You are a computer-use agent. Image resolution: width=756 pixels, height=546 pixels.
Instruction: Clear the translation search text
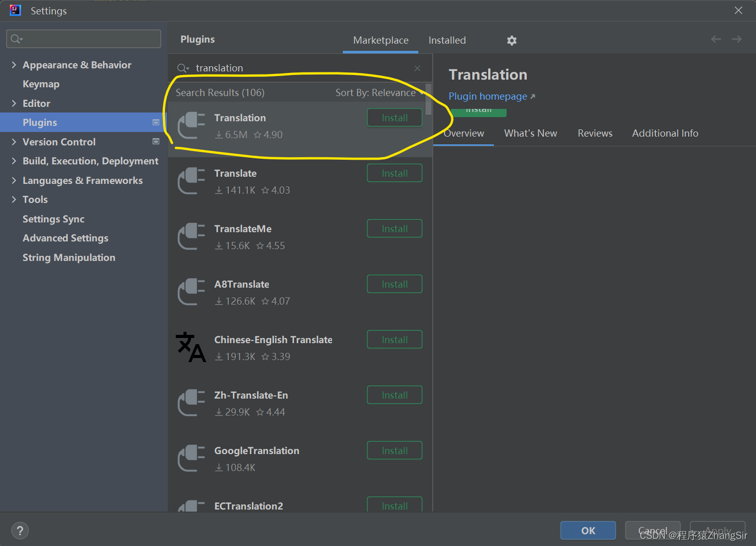coord(417,68)
